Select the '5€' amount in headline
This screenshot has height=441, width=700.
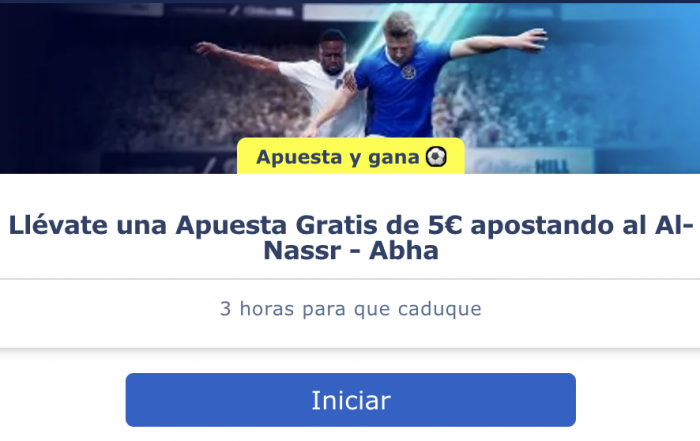click(445, 225)
